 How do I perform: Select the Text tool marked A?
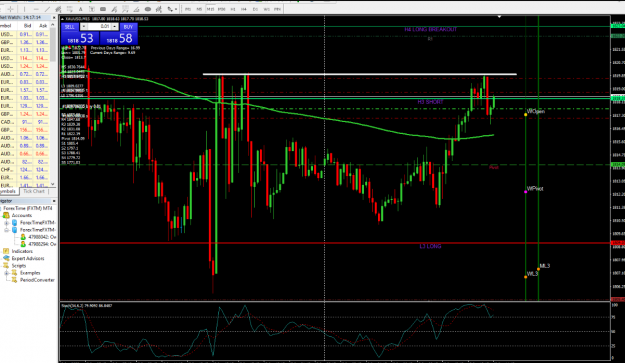pos(80,9)
